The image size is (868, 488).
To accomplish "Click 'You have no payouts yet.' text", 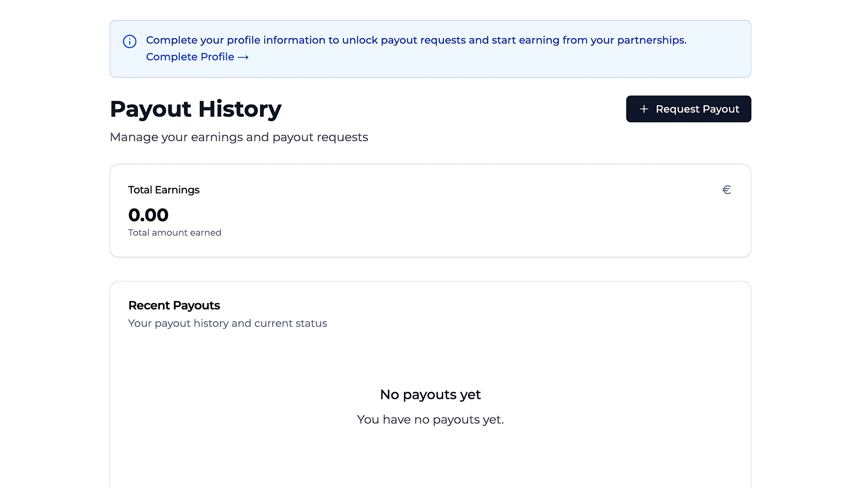I will pos(430,420).
